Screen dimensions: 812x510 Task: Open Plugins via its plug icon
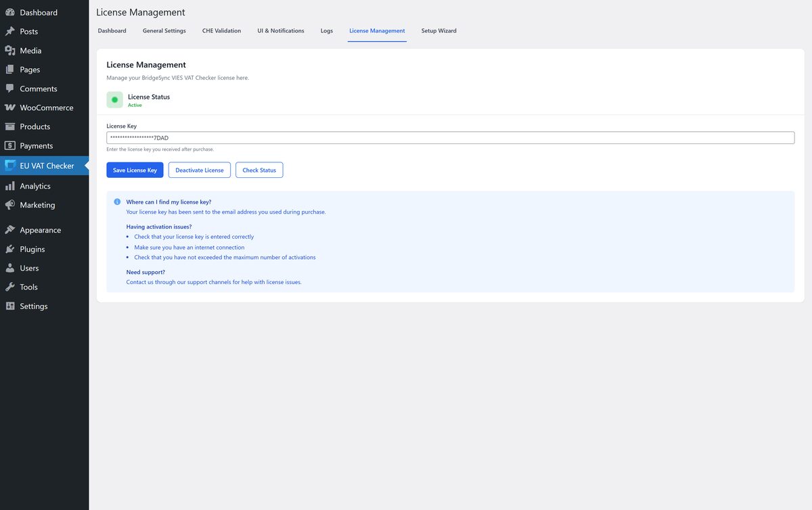pos(10,249)
